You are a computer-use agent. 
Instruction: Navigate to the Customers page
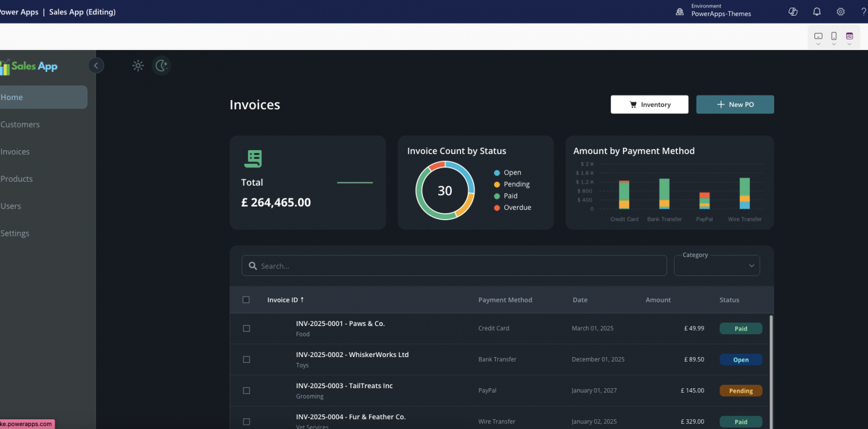point(20,124)
